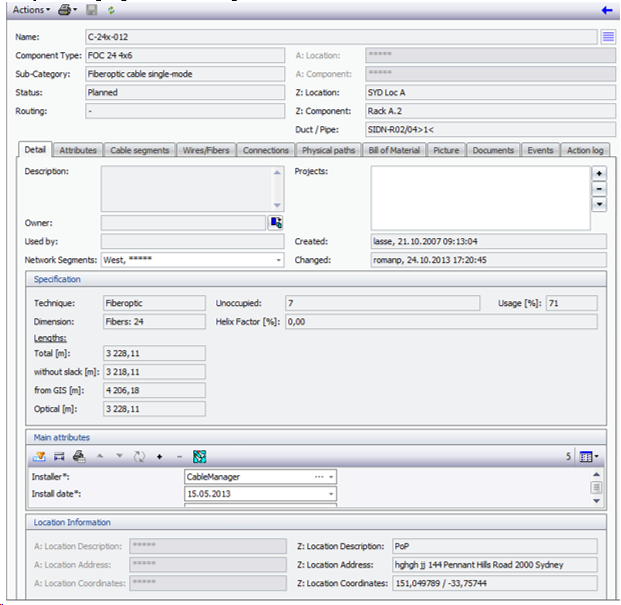621x605 pixels.
Task: Click the list icon beside Name field
Action: click(608, 37)
